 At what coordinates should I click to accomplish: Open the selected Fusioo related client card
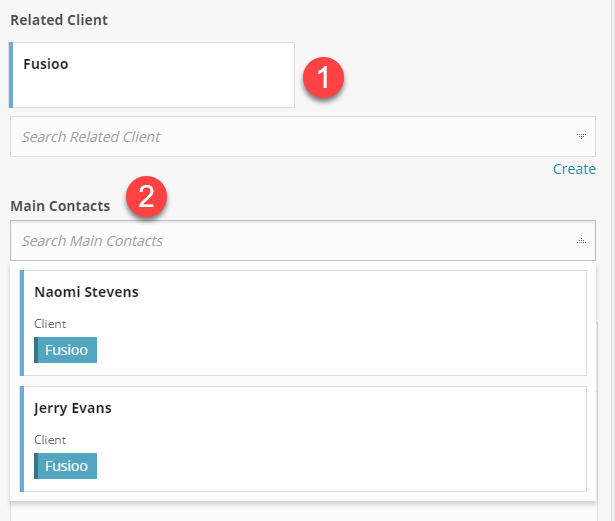46,63
